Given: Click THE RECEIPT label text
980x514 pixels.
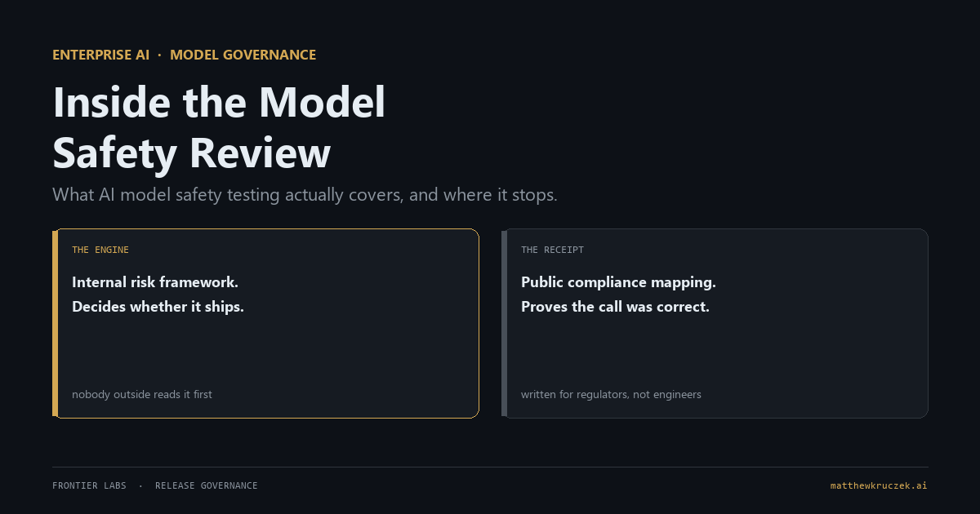Looking at the screenshot, I should coord(552,250).
